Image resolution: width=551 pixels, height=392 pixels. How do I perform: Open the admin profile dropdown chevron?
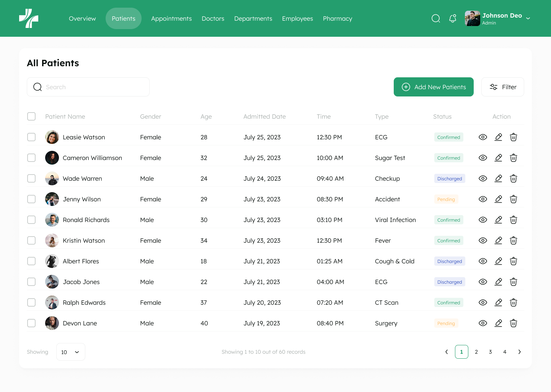click(528, 18)
